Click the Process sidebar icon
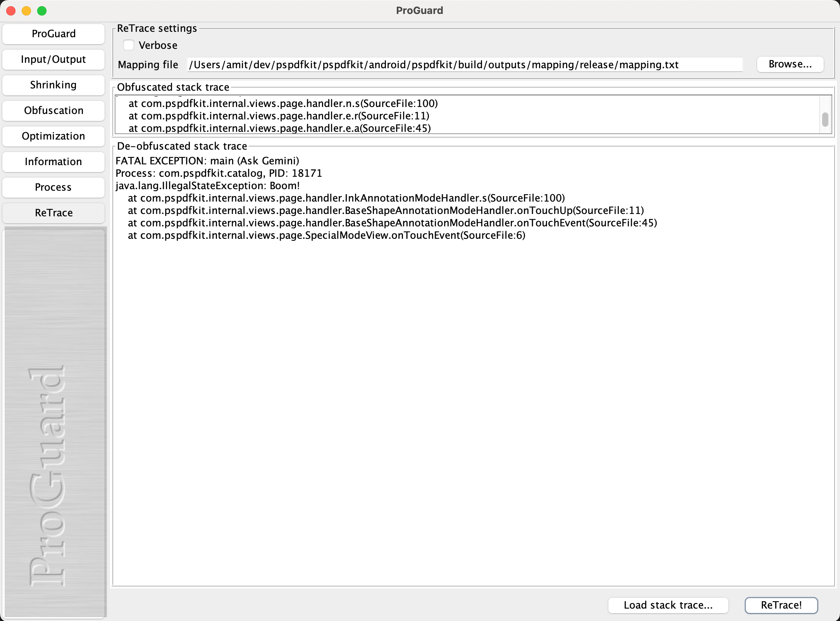840x621 pixels. 53,187
